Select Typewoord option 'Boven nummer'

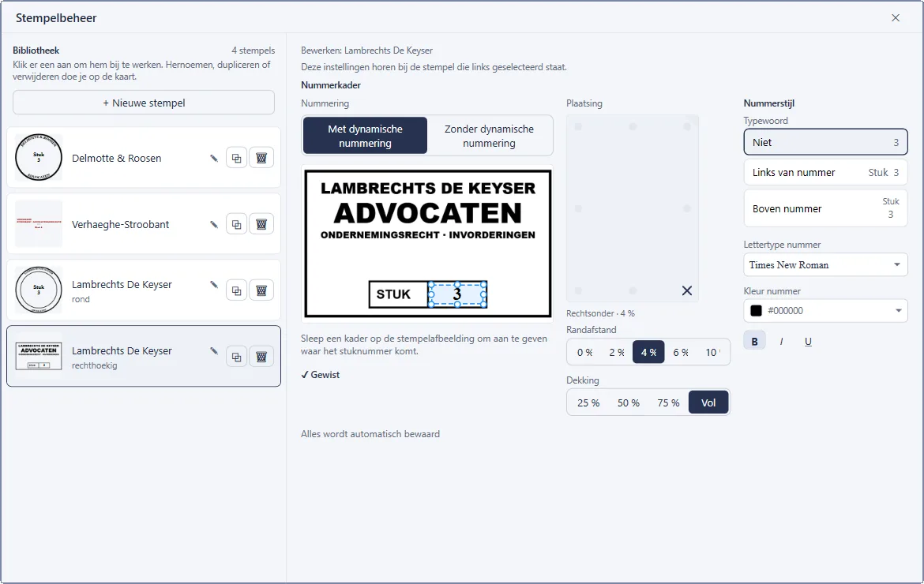coord(825,208)
